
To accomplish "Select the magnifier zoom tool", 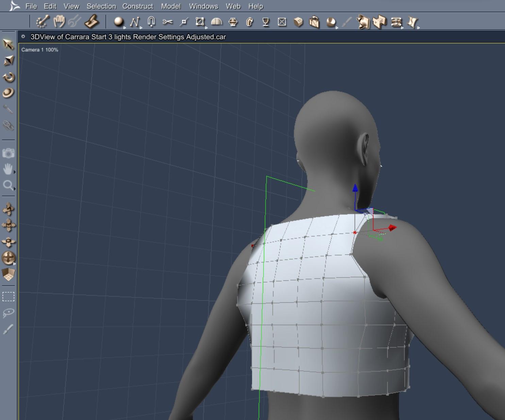I will click(8, 185).
